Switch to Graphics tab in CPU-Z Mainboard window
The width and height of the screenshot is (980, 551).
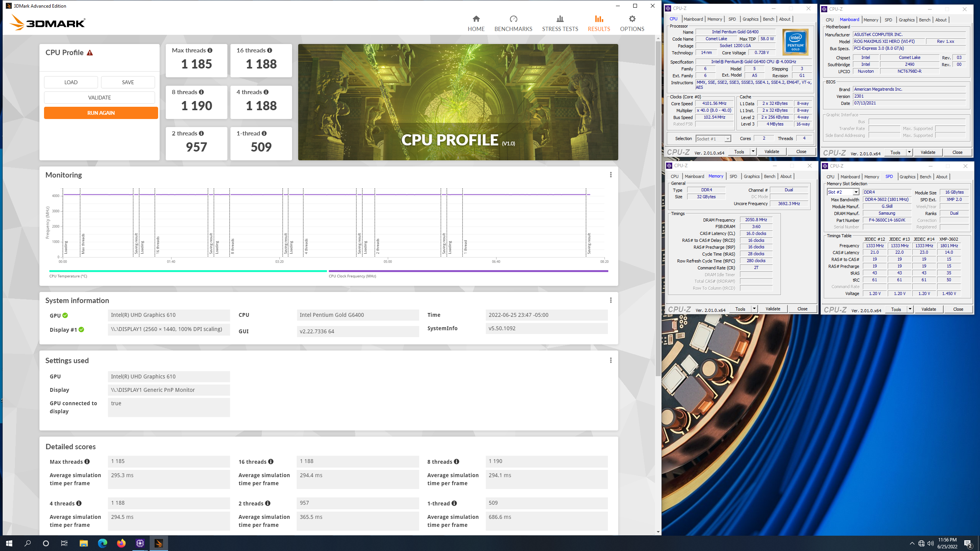906,20
